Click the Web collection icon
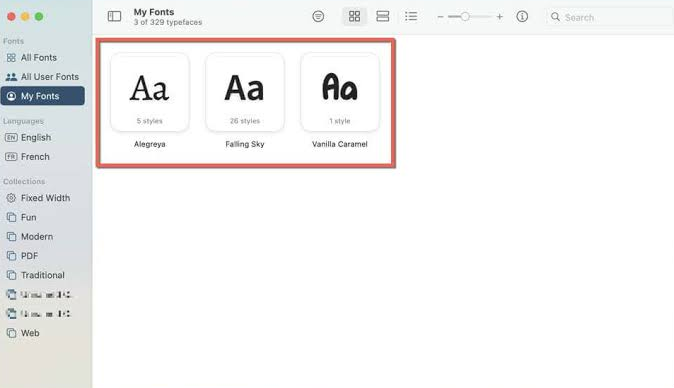Viewport: 674px width, 388px height. (11, 333)
